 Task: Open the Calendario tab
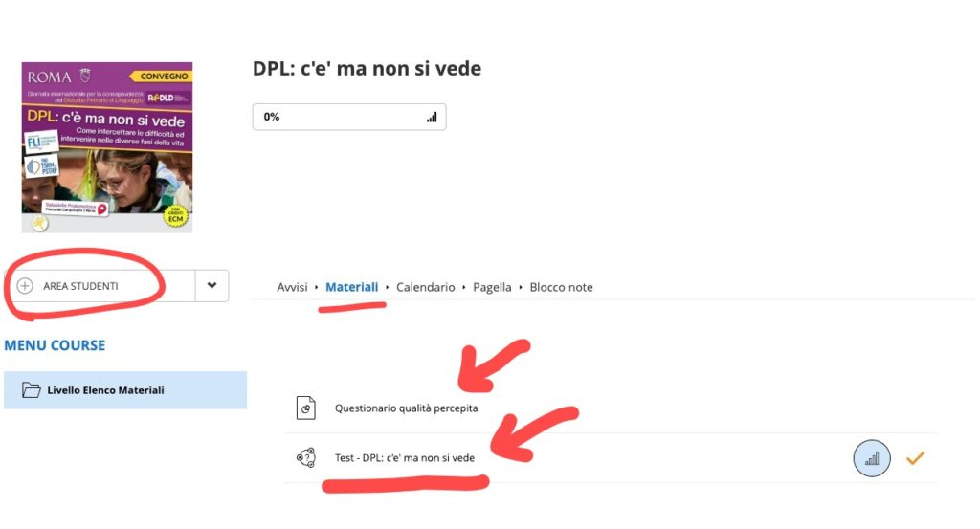pyautogui.click(x=426, y=287)
